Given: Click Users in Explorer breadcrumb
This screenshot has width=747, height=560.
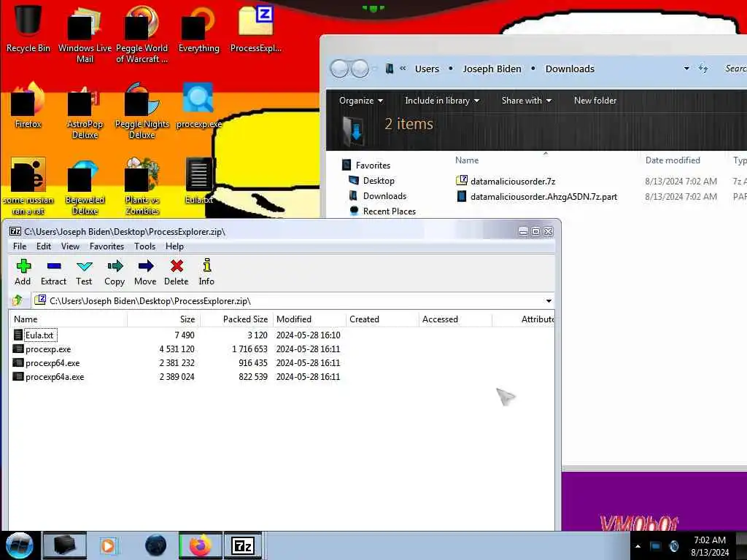Looking at the screenshot, I should (427, 69).
